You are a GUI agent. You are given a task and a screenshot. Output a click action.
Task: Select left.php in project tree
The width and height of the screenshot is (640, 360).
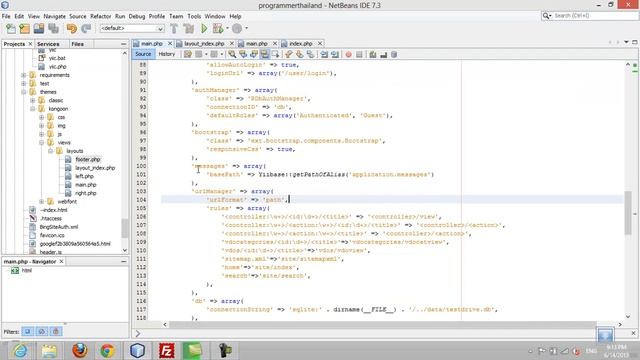click(84, 176)
